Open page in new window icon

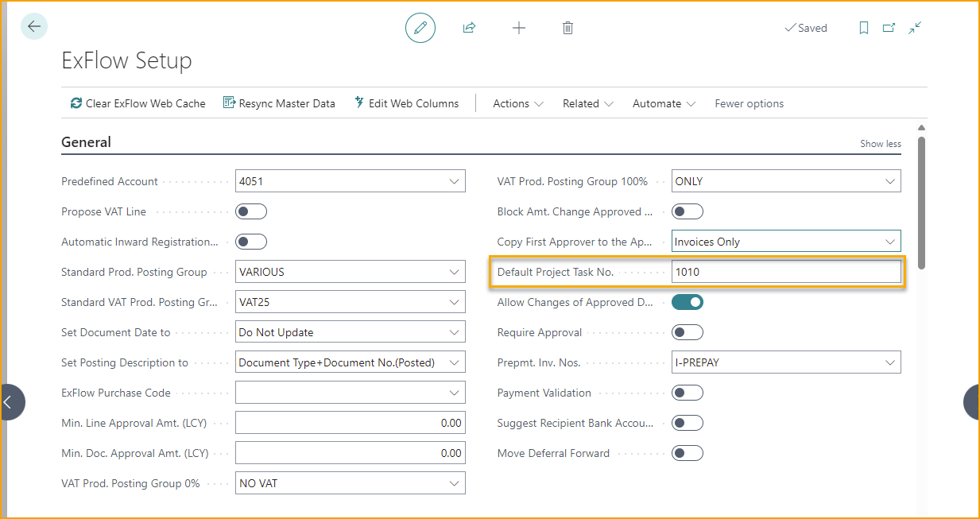889,28
